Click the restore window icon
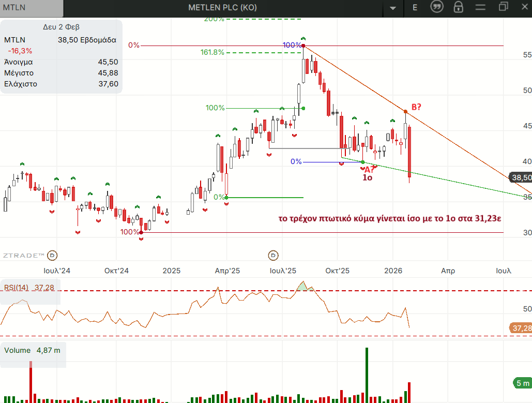 tap(503, 7)
